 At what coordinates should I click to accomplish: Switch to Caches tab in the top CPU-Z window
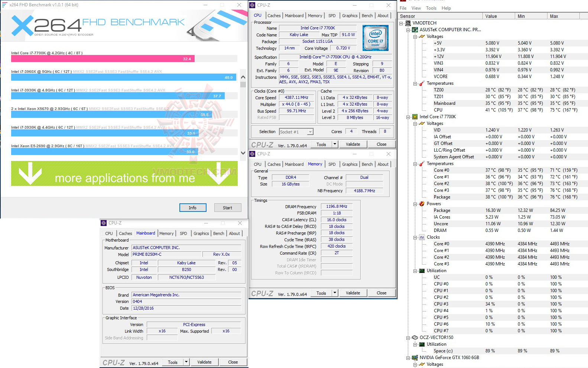coord(274,16)
